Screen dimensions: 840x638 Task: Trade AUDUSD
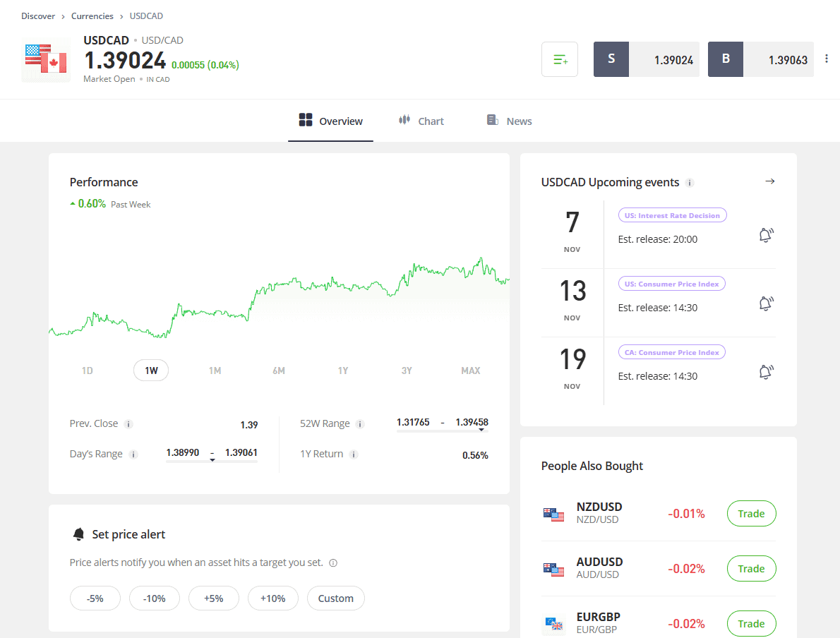(x=751, y=569)
